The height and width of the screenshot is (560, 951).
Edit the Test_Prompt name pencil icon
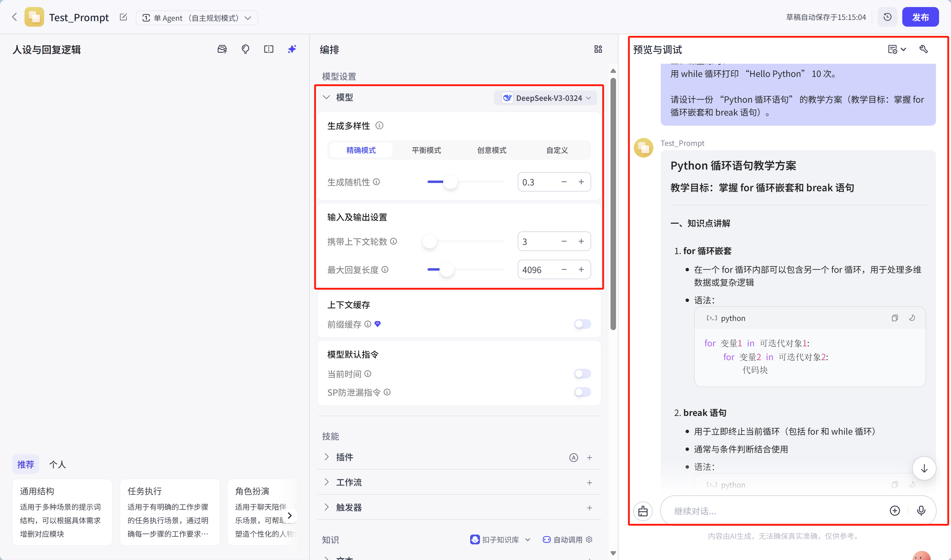pyautogui.click(x=124, y=17)
